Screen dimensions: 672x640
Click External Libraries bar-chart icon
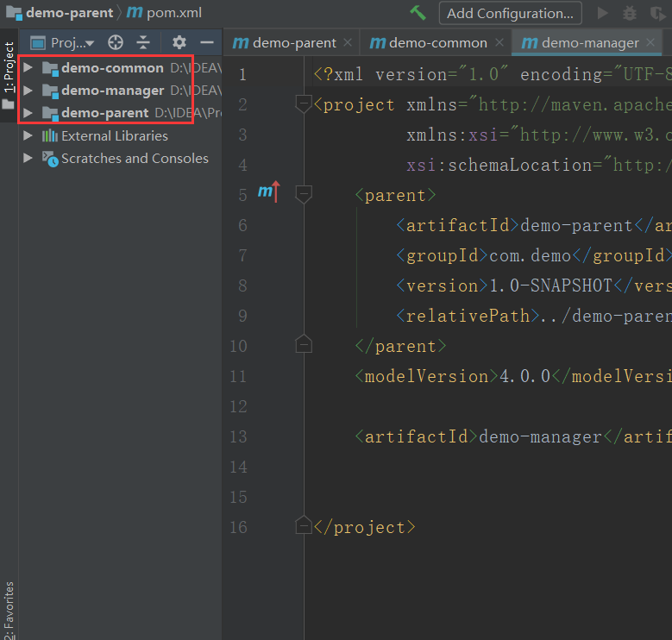coord(50,135)
